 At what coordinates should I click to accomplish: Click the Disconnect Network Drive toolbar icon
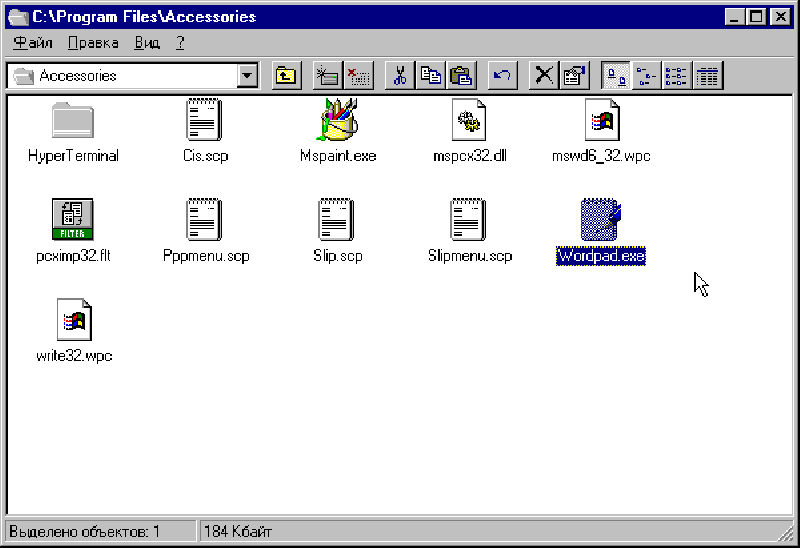click(x=359, y=76)
